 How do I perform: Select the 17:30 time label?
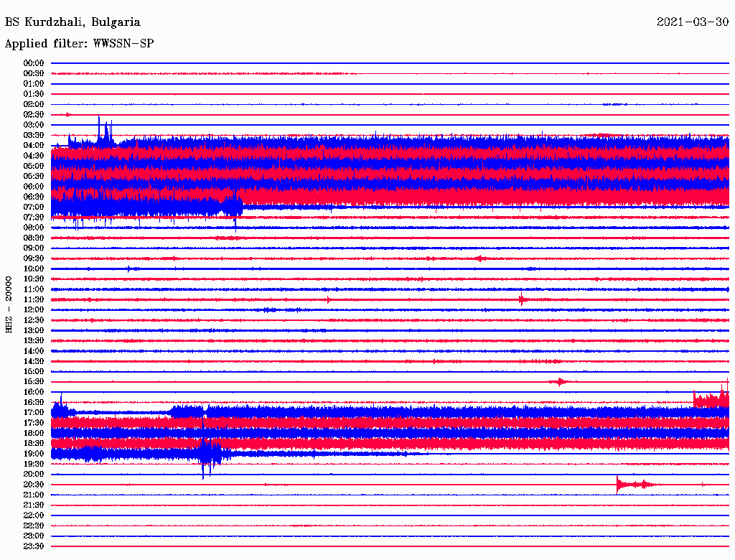click(34, 423)
